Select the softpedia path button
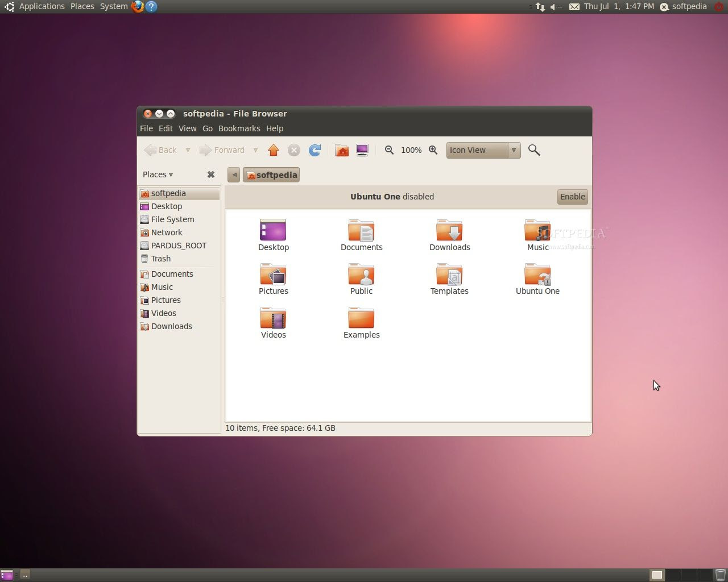The width and height of the screenshot is (728, 582). click(271, 174)
